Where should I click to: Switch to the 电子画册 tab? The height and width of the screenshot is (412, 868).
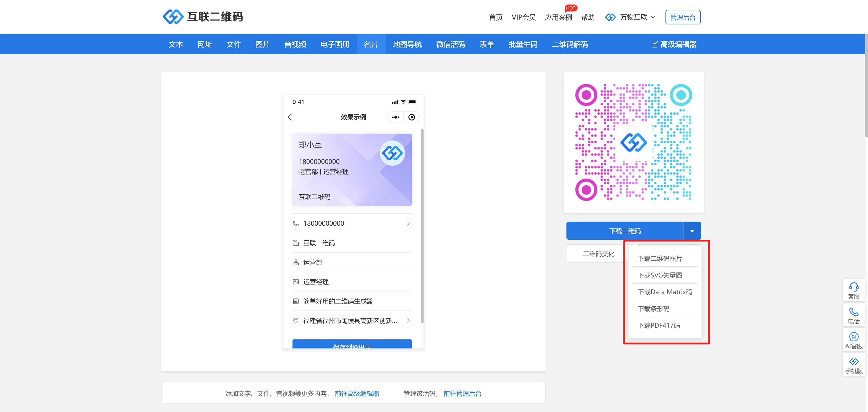coord(335,44)
